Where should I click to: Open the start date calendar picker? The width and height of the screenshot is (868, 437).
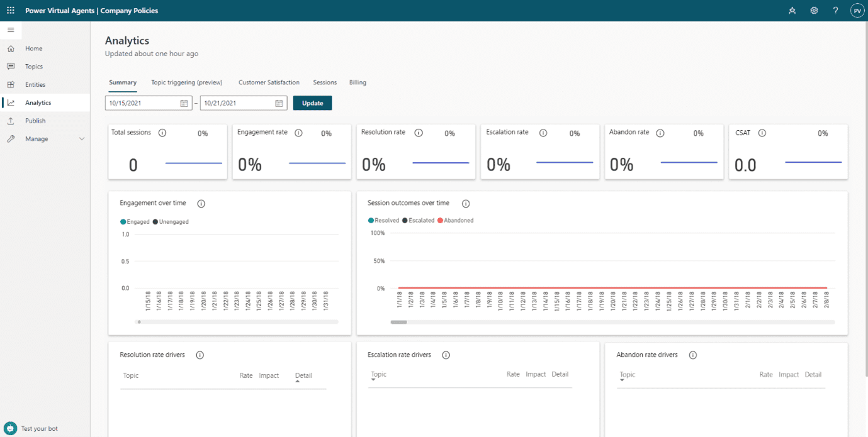click(184, 103)
